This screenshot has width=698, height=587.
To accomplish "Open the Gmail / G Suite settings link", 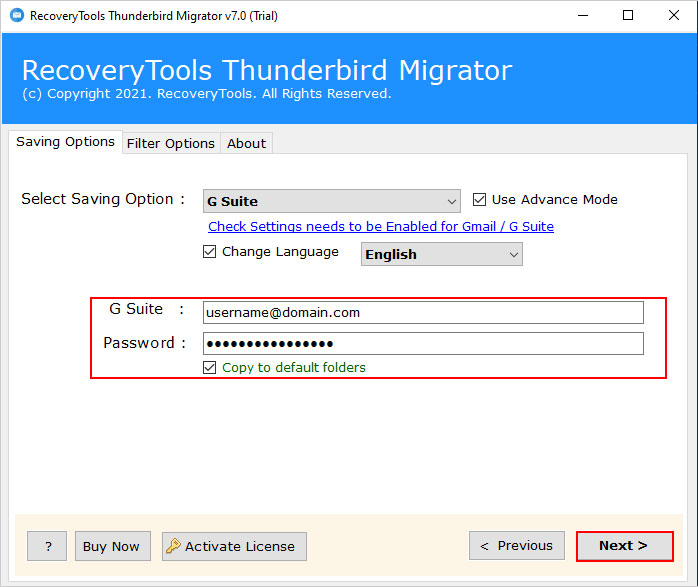I will [x=381, y=227].
